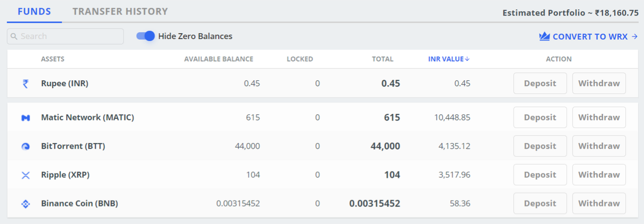This screenshot has width=644, height=224.
Task: Click the Hide Zero Balances label
Action: pos(195,36)
